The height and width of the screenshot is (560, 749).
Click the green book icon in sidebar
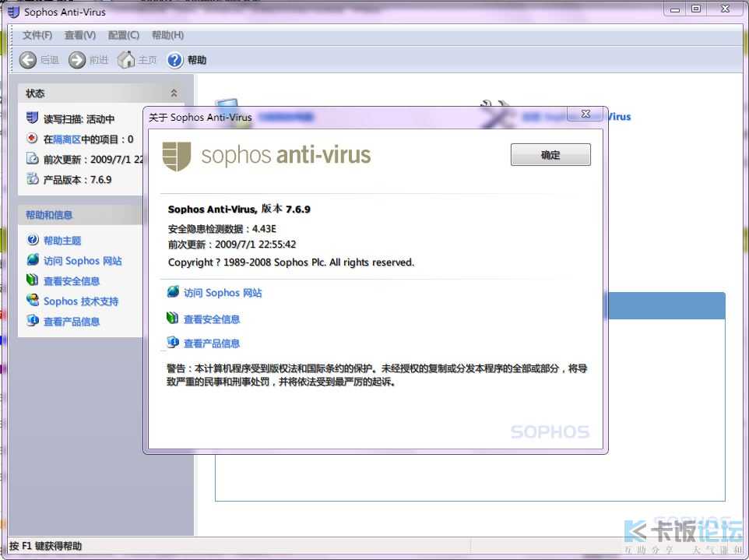[33, 280]
